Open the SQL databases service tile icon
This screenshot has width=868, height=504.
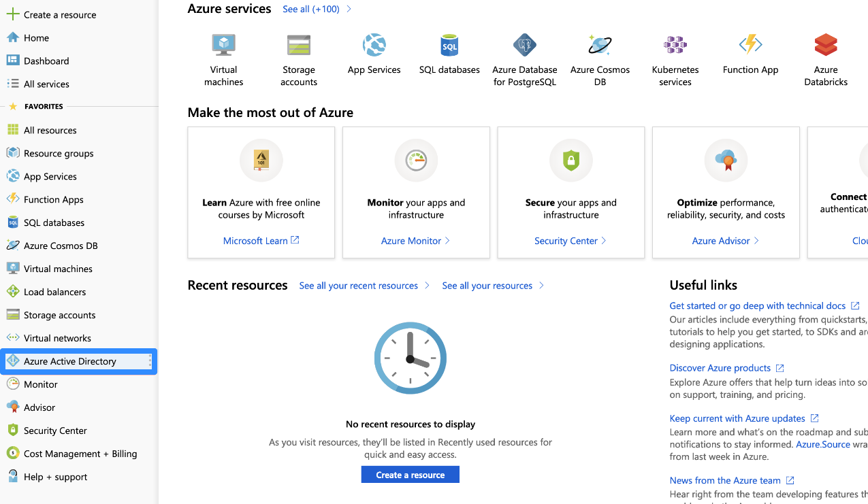coord(449,45)
